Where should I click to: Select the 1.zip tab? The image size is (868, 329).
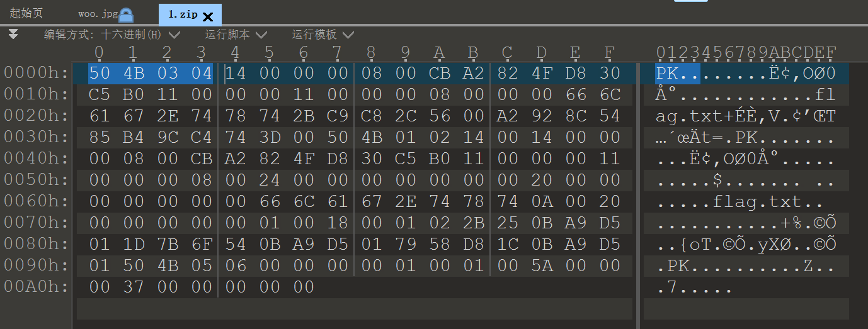tap(183, 14)
